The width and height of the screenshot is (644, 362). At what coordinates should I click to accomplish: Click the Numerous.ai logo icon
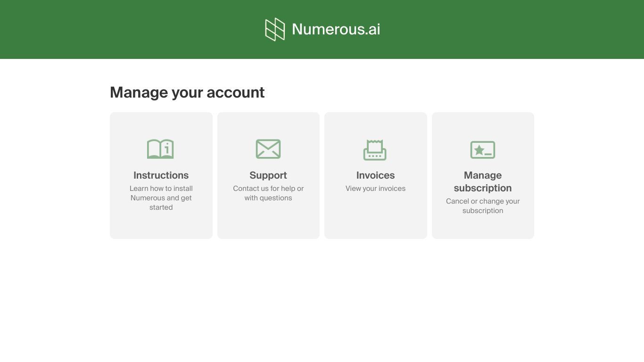pos(275,29)
